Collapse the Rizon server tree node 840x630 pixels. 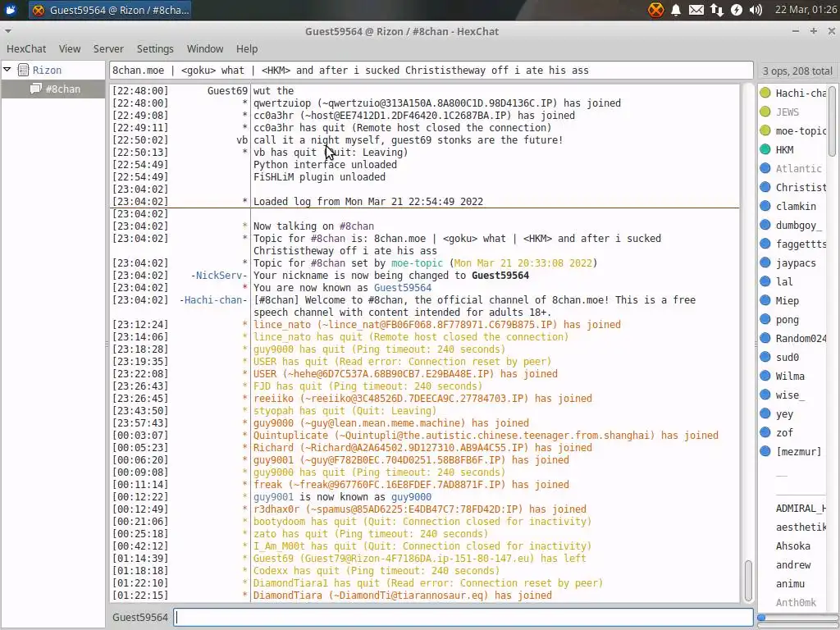[7, 70]
